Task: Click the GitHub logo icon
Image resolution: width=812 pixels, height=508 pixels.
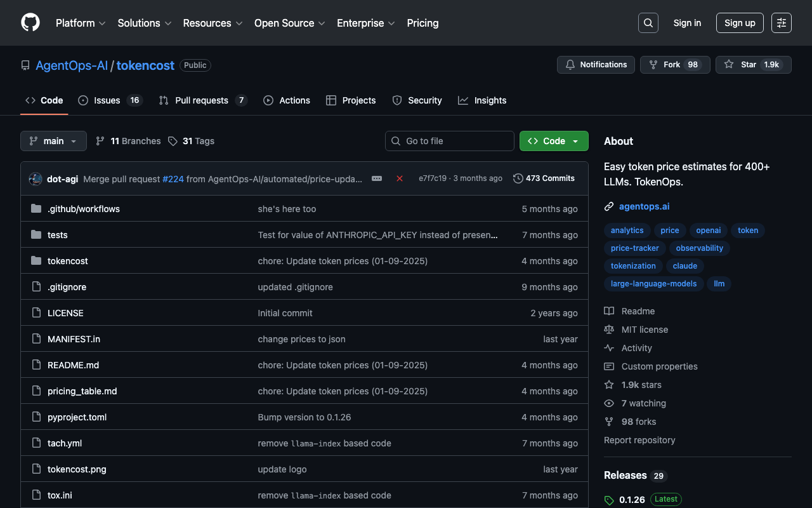Action: (30, 23)
